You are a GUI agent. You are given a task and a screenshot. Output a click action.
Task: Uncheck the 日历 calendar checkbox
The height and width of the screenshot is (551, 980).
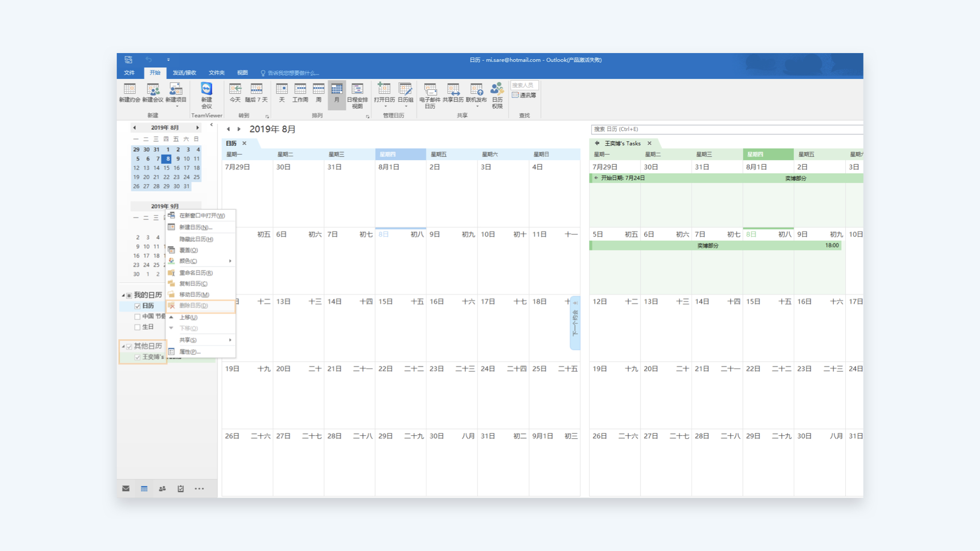[137, 306]
